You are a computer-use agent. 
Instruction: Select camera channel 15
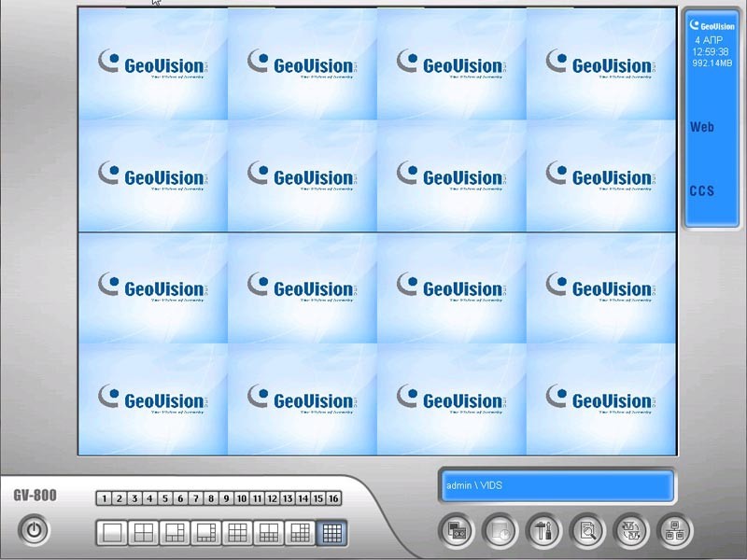(318, 498)
